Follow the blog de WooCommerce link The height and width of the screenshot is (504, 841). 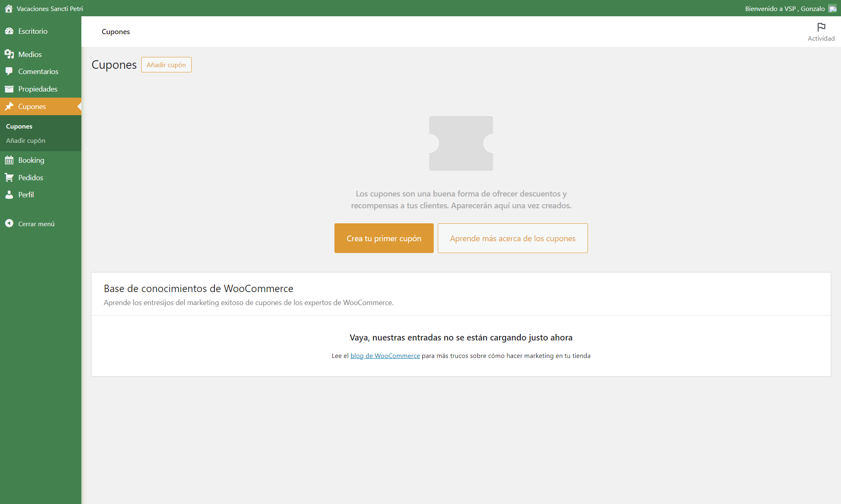pos(385,356)
